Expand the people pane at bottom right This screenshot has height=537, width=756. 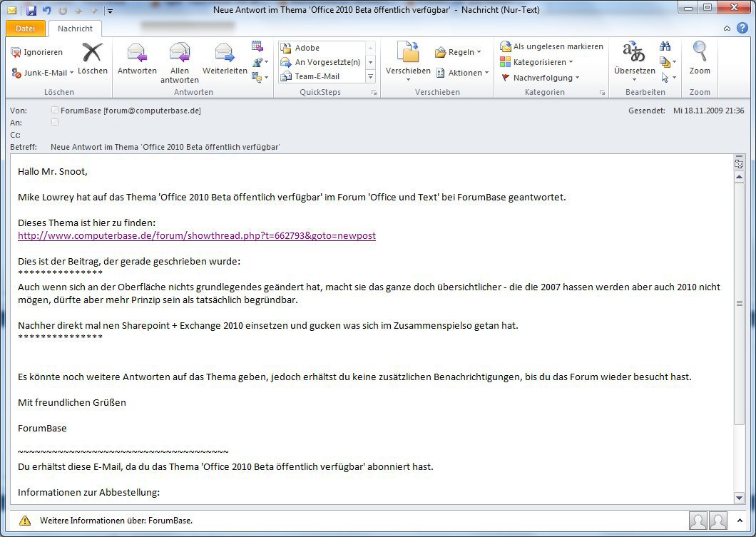(740, 521)
